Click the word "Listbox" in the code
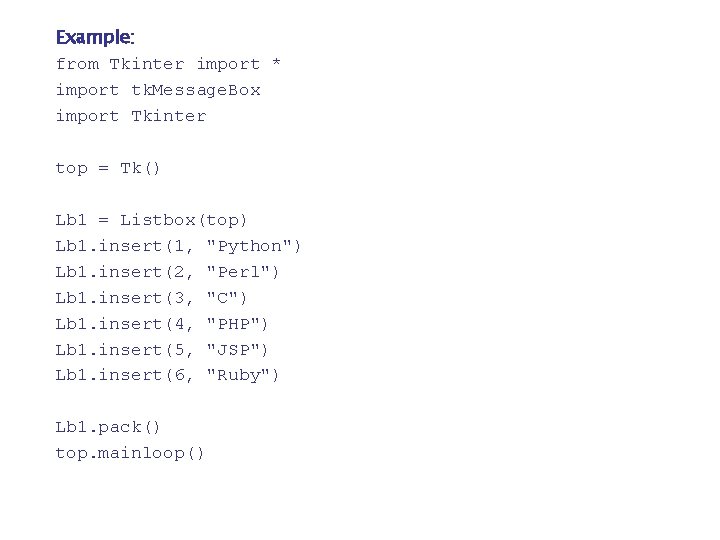Image resolution: width=720 pixels, height=540 pixels. click(158, 220)
